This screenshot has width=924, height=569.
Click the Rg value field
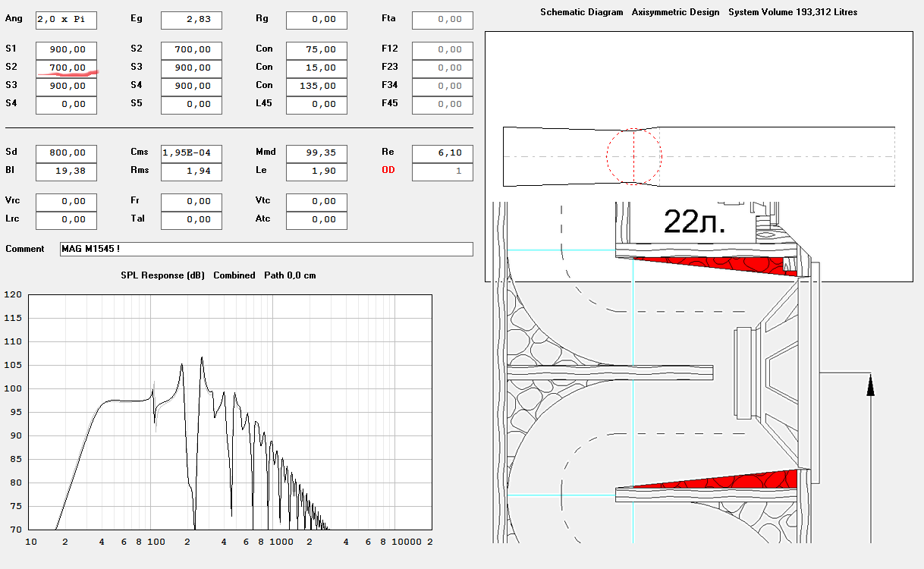(x=316, y=20)
